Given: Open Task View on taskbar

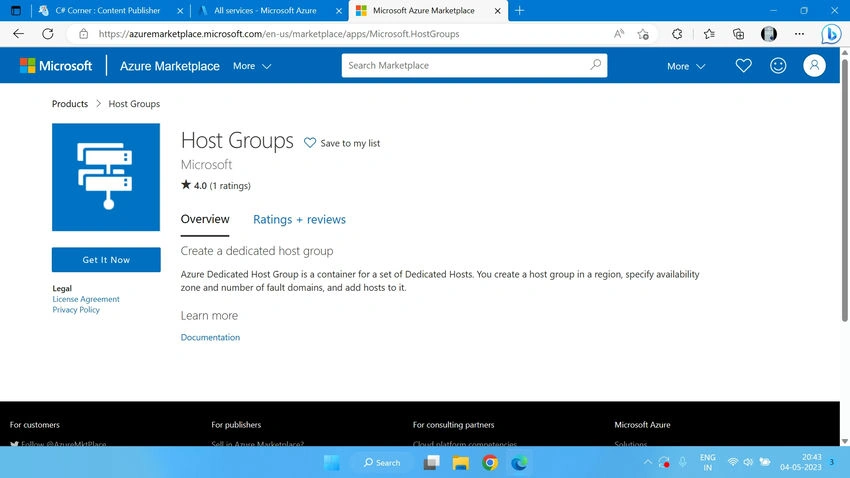Looking at the screenshot, I should [432, 462].
